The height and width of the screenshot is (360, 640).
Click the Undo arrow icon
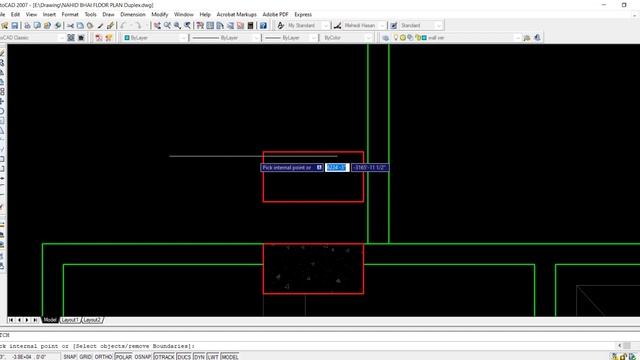(x=123, y=25)
